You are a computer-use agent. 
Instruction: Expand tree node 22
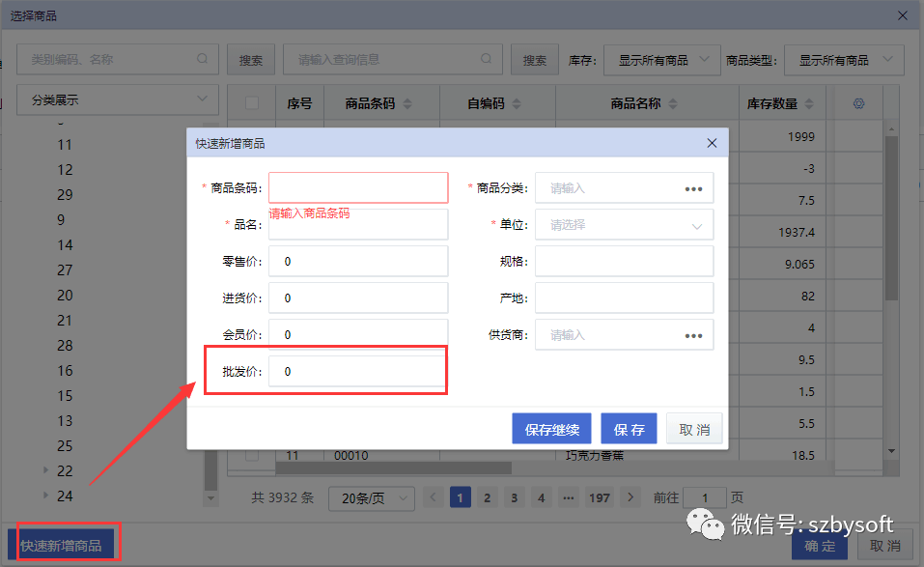[x=45, y=470]
